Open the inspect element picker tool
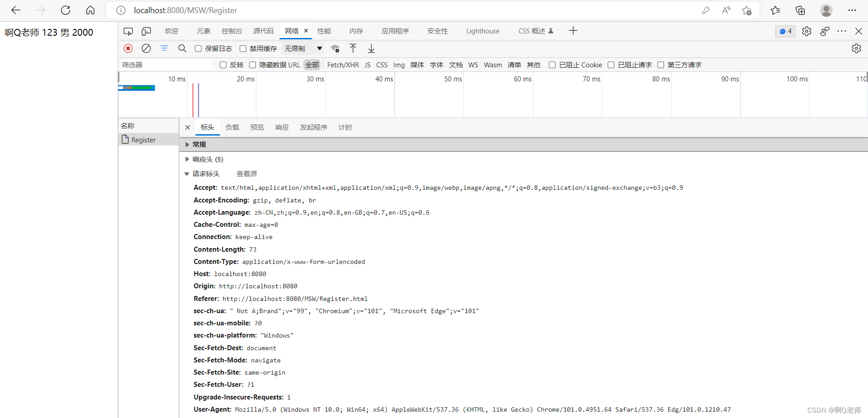 coord(128,31)
